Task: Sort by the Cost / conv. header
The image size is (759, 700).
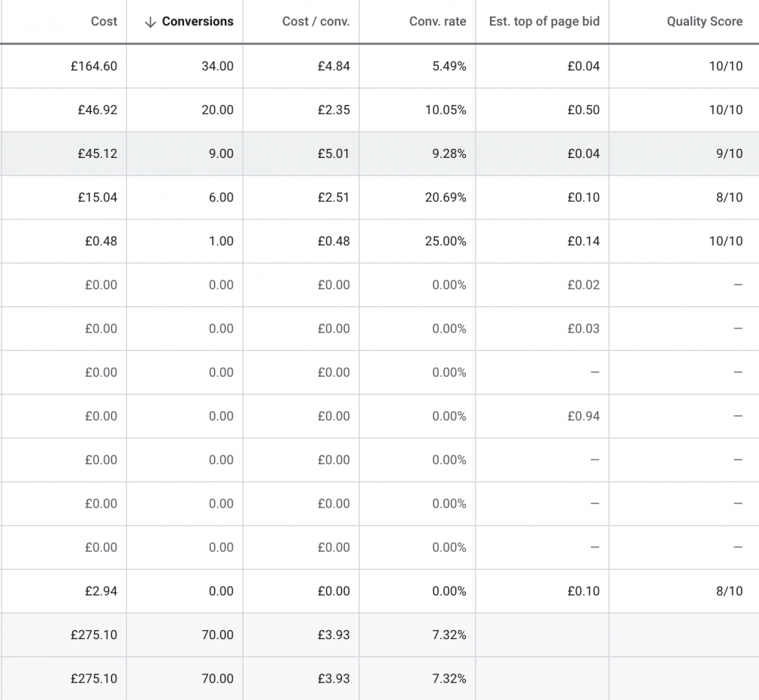Action: pyautogui.click(x=316, y=21)
